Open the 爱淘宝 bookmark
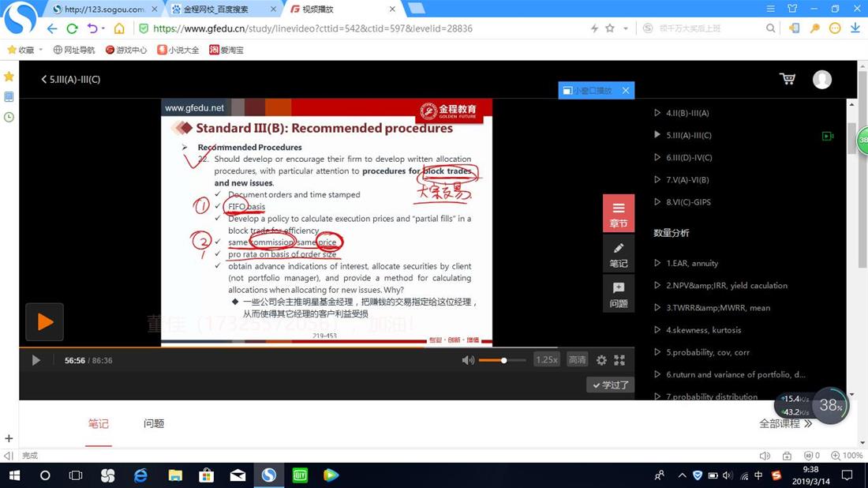 pos(226,50)
